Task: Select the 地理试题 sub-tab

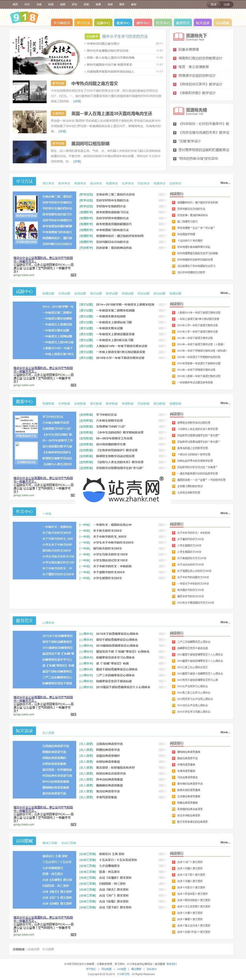Action: (x=175, y=293)
